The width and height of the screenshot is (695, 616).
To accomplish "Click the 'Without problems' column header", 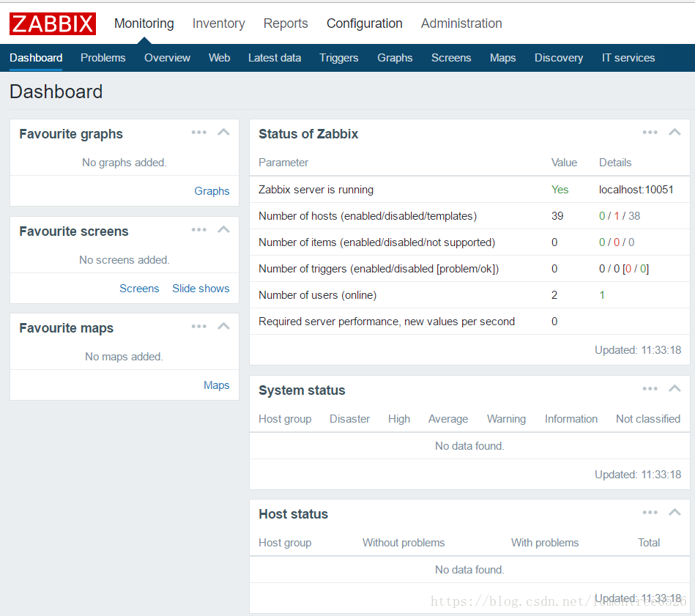I will click(x=404, y=543).
